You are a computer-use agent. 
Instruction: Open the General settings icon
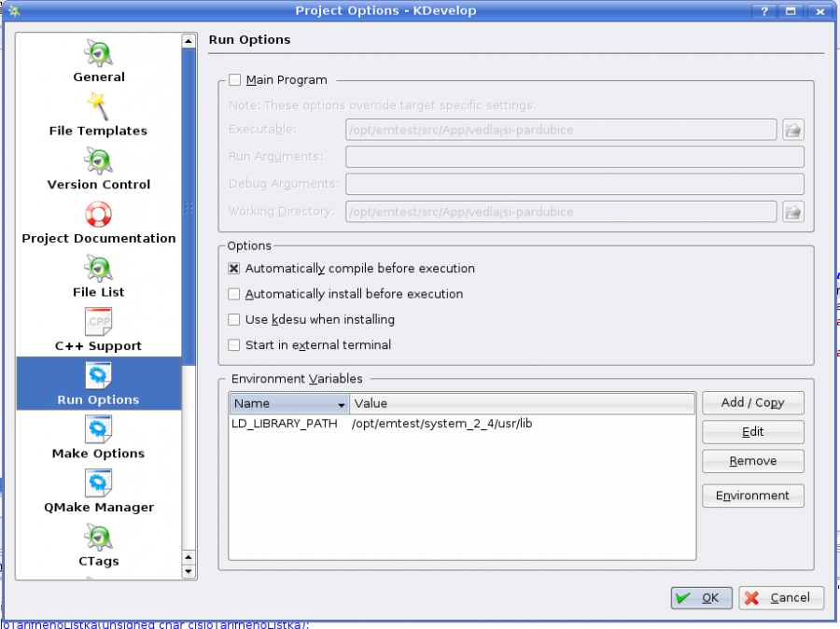[99, 53]
